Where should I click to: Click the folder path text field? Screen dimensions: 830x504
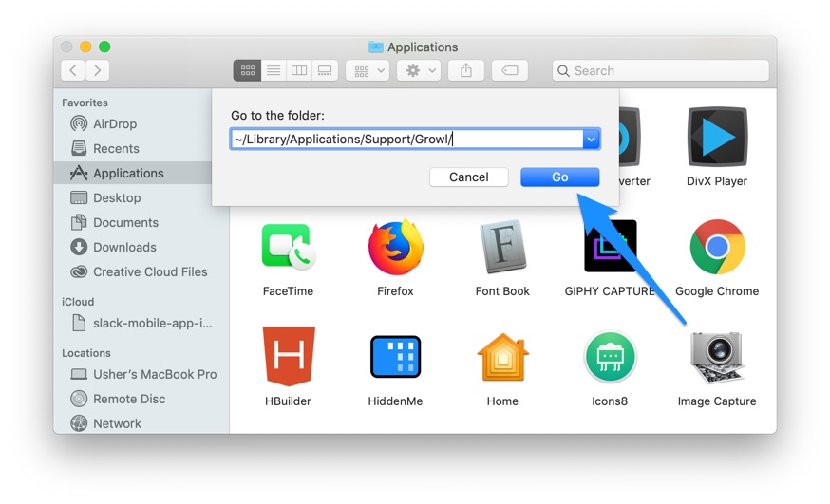pyautogui.click(x=406, y=140)
